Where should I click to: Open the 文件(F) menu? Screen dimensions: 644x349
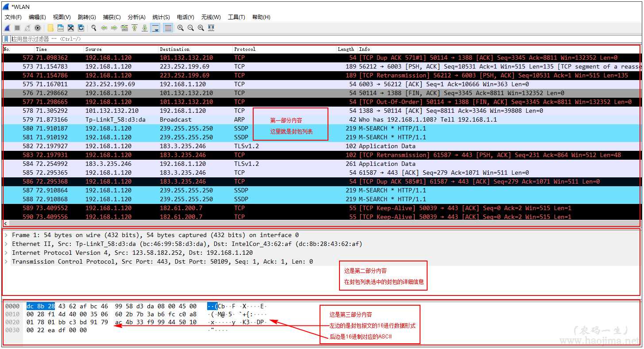pos(13,17)
